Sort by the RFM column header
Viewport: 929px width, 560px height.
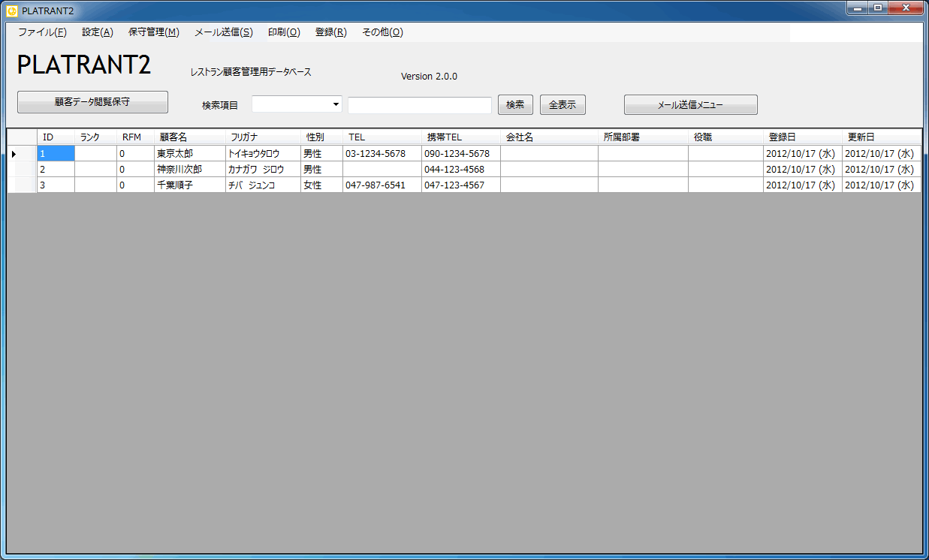[135, 137]
